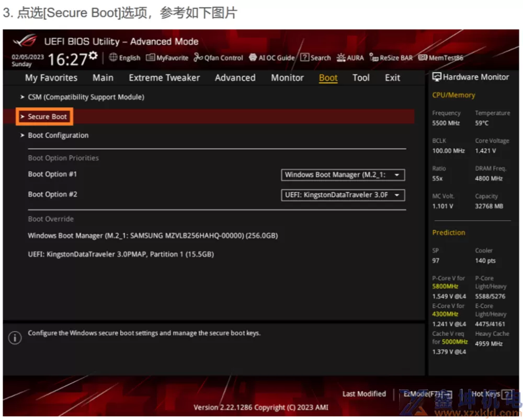The image size is (523, 420).
Task: Boot override to Windows Boot Manager SAMSUNG
Action: click(153, 236)
